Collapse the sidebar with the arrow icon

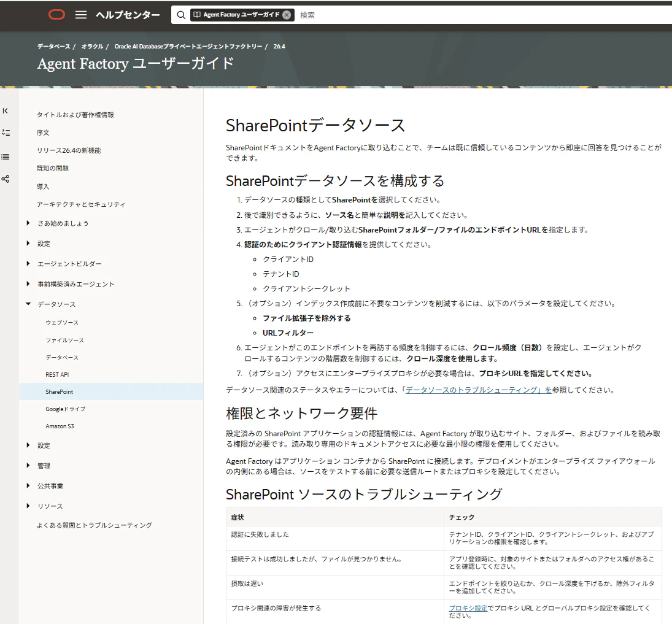click(5, 111)
